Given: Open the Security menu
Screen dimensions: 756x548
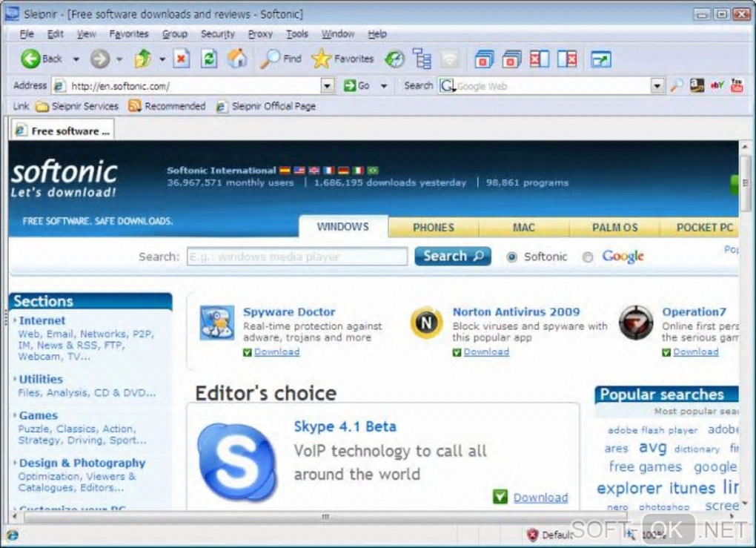Looking at the screenshot, I should [x=217, y=34].
